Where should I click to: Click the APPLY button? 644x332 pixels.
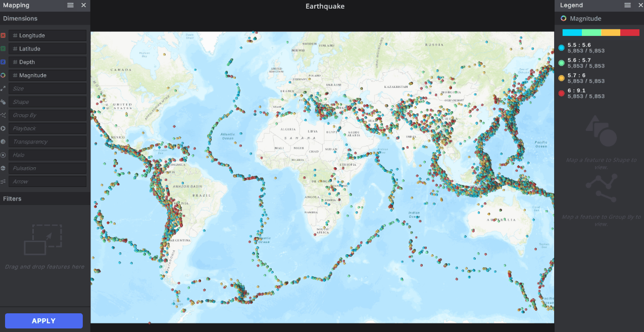tap(44, 321)
